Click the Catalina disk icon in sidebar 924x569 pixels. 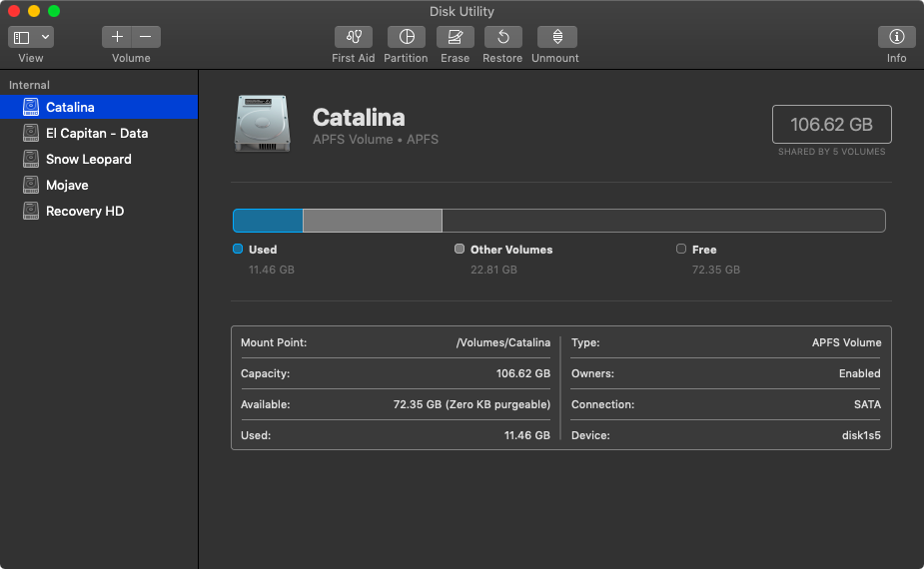coord(31,107)
